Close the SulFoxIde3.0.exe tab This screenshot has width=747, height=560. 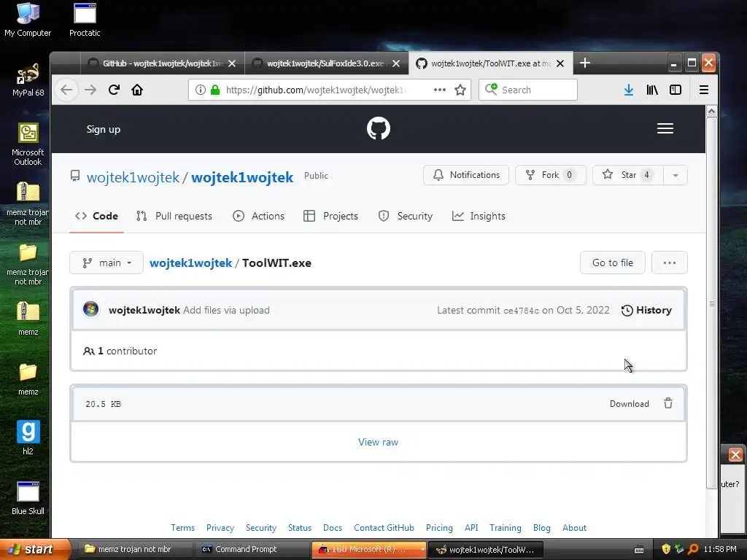tap(396, 63)
